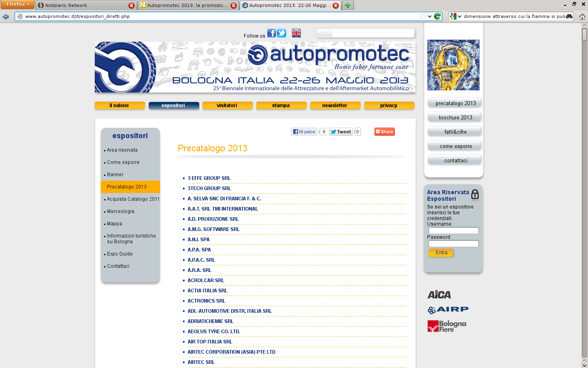The image size is (588, 368).
Task: Click the scrollbar down arrow
Action: tap(585, 365)
